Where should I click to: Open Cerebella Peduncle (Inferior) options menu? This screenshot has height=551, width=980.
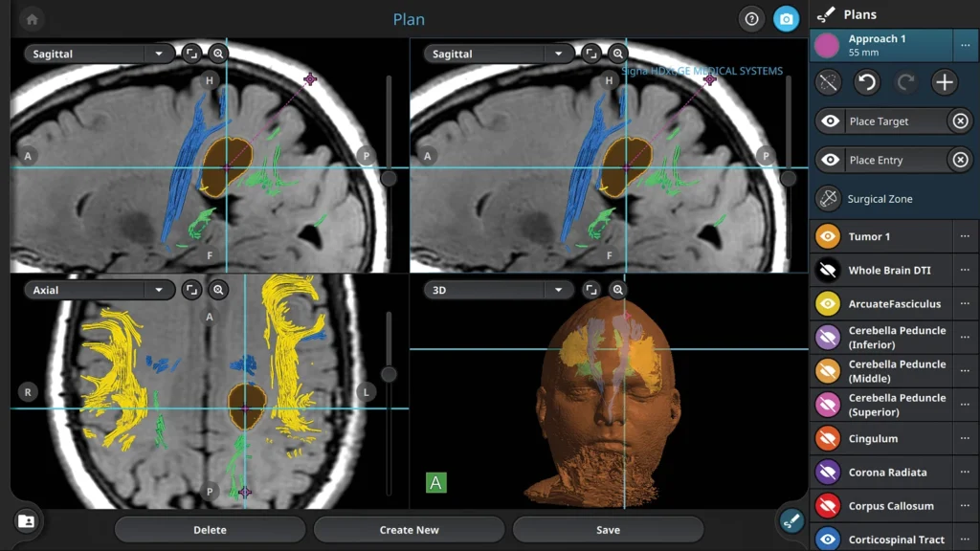coord(965,338)
